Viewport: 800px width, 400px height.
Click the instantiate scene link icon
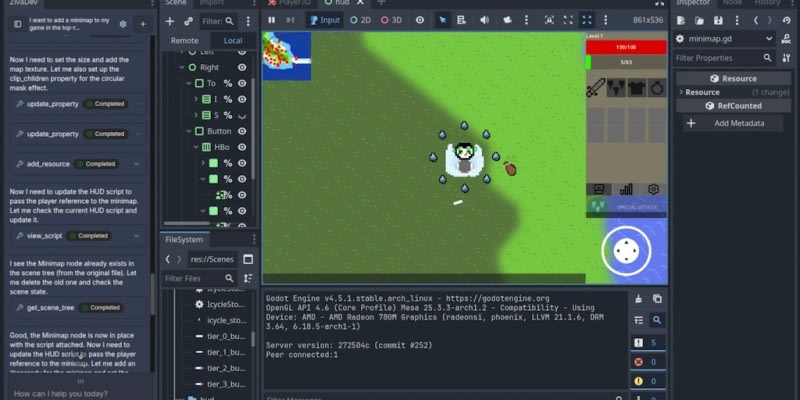[189, 20]
